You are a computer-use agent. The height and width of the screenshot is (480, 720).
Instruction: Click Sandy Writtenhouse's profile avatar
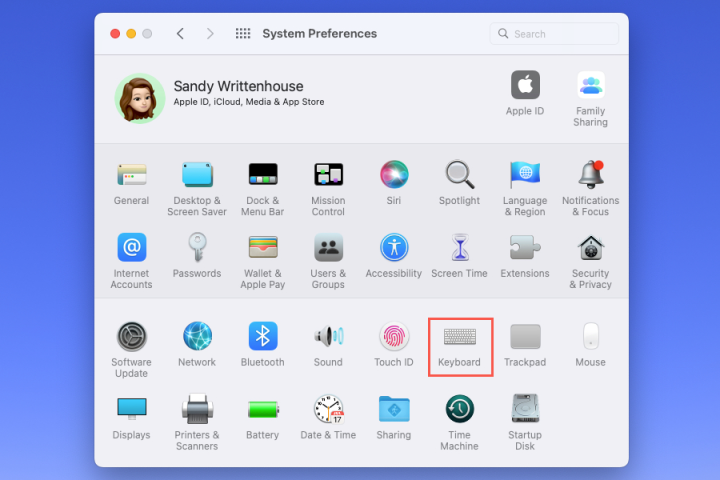(140, 98)
